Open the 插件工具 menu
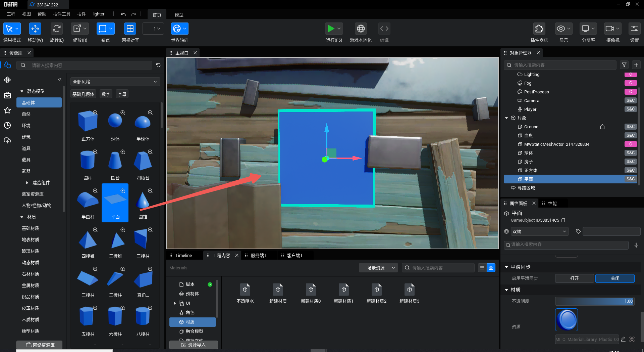This screenshot has height=352, width=644. [x=62, y=14]
